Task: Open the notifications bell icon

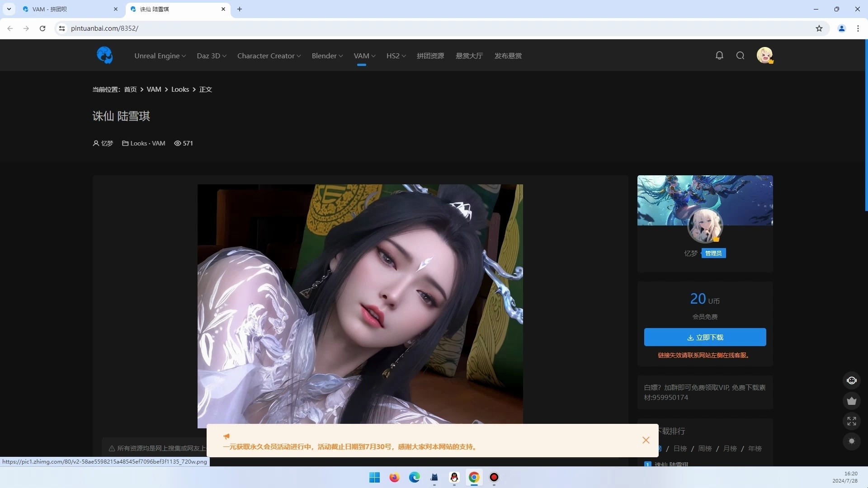Action: click(719, 55)
